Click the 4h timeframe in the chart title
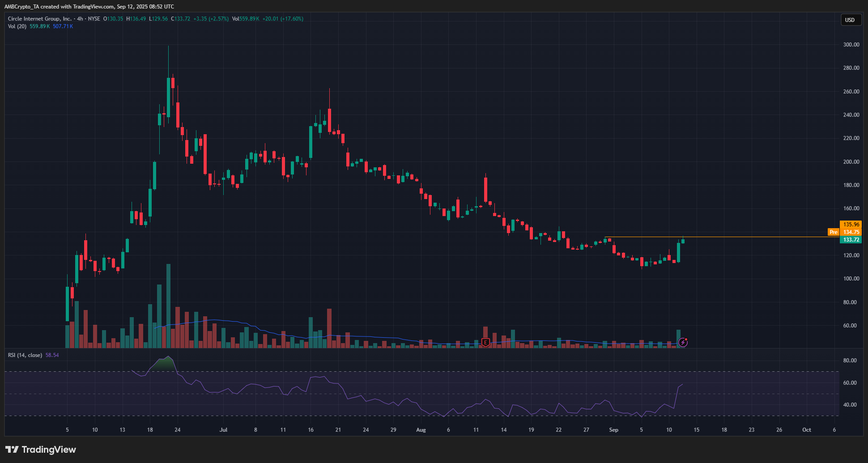Screen dimensions: 868x463 point(80,19)
